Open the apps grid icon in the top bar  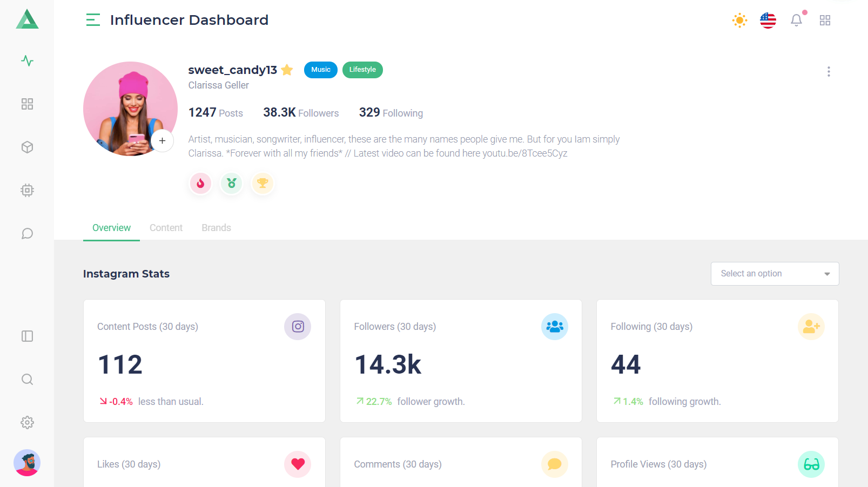point(825,21)
